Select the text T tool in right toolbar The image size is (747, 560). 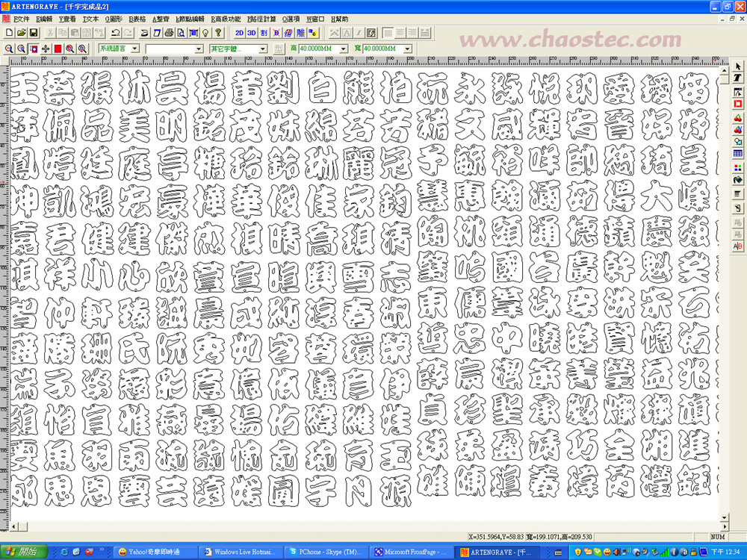point(737,78)
